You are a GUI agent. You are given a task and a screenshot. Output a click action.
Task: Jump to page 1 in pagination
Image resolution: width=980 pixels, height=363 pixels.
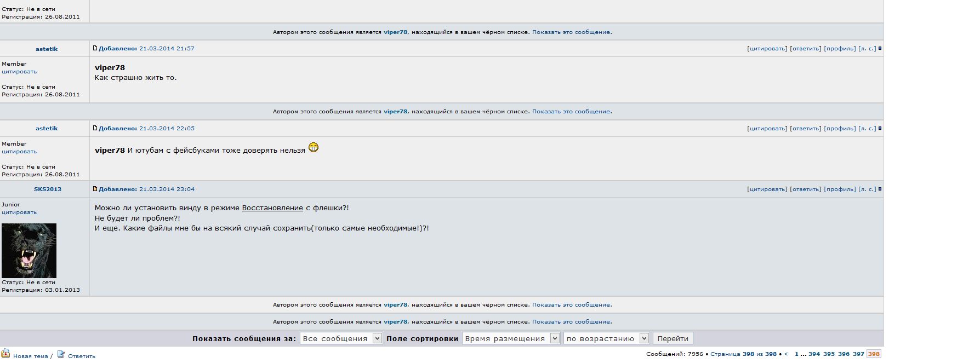tap(796, 354)
